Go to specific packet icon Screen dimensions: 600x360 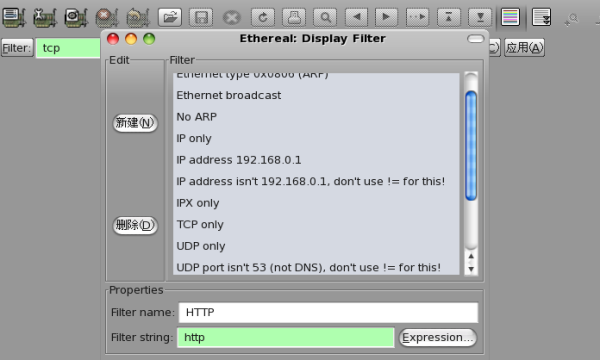[x=417, y=17]
